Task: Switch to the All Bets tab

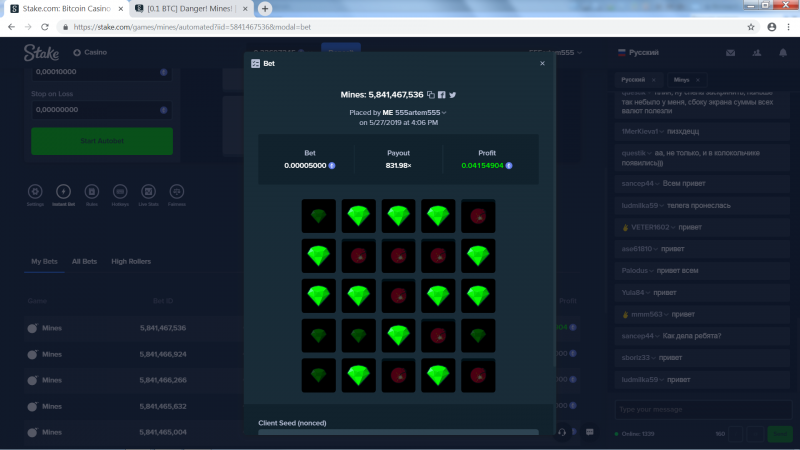Action: [84, 261]
